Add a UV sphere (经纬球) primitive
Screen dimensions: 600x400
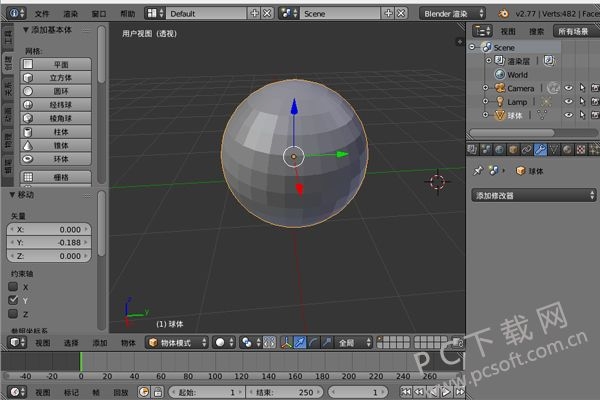(58, 104)
